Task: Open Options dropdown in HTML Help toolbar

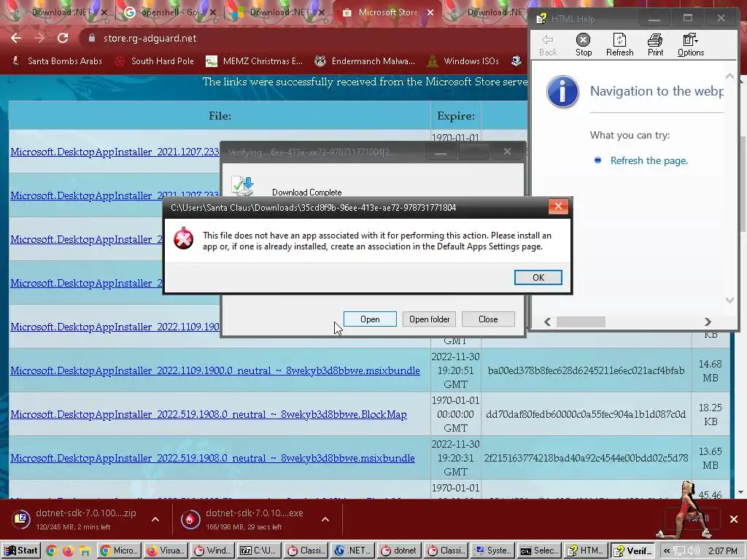Action: coord(691,45)
